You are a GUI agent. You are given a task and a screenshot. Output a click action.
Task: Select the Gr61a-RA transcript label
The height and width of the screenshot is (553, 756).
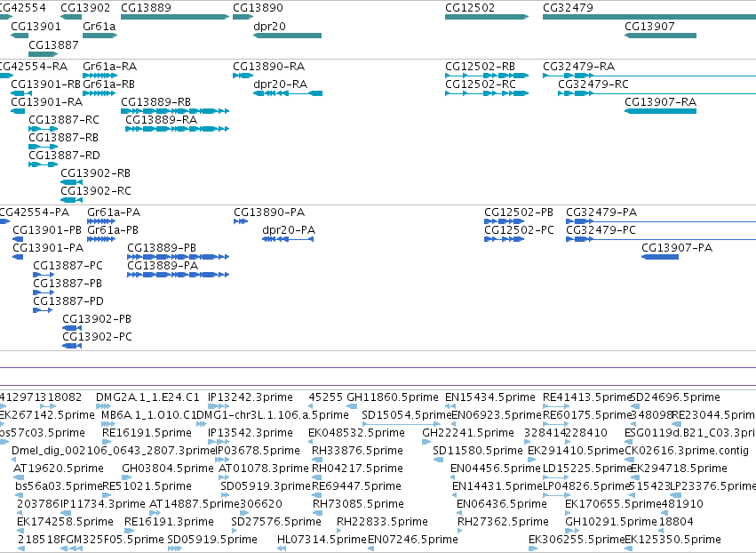tap(109, 66)
